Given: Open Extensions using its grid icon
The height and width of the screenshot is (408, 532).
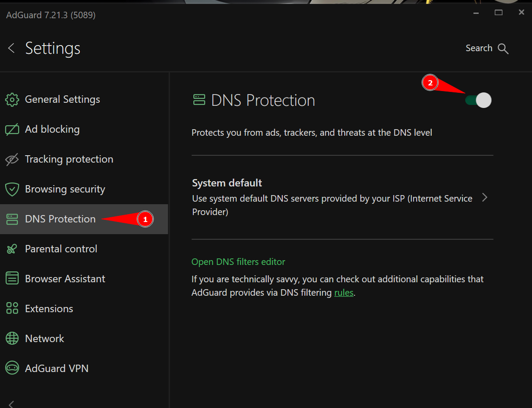Looking at the screenshot, I should [12, 309].
